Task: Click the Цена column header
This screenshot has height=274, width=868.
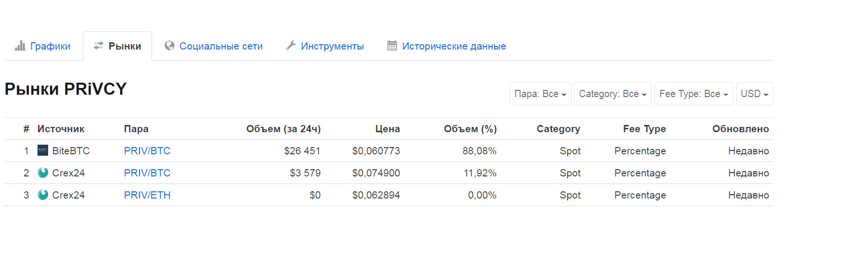Action: click(387, 129)
